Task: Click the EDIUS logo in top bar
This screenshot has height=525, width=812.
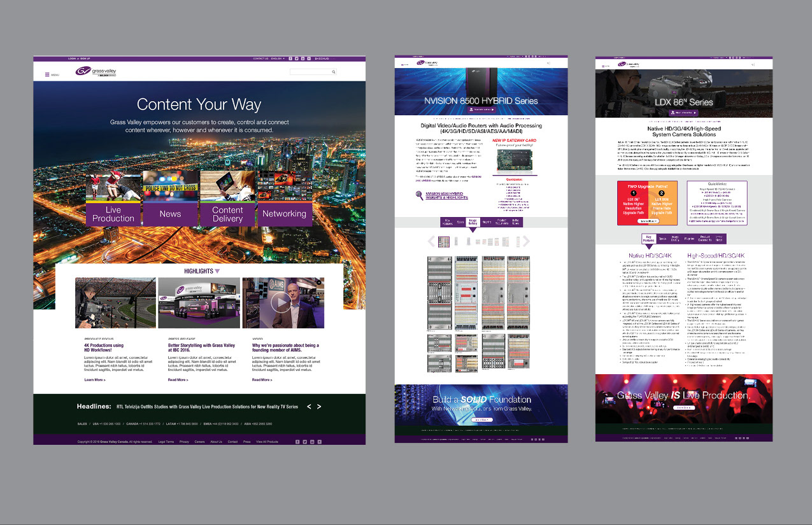Action: pos(322,59)
